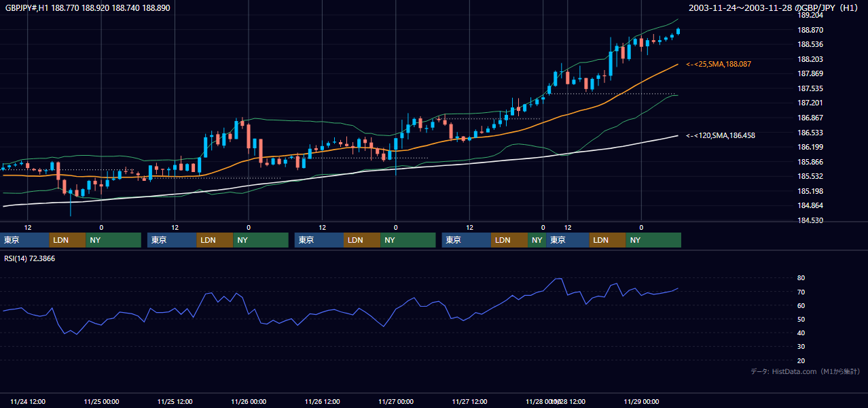Click price axis value 187.201
Image resolution: width=868 pixels, height=408 pixels.
[x=810, y=103]
